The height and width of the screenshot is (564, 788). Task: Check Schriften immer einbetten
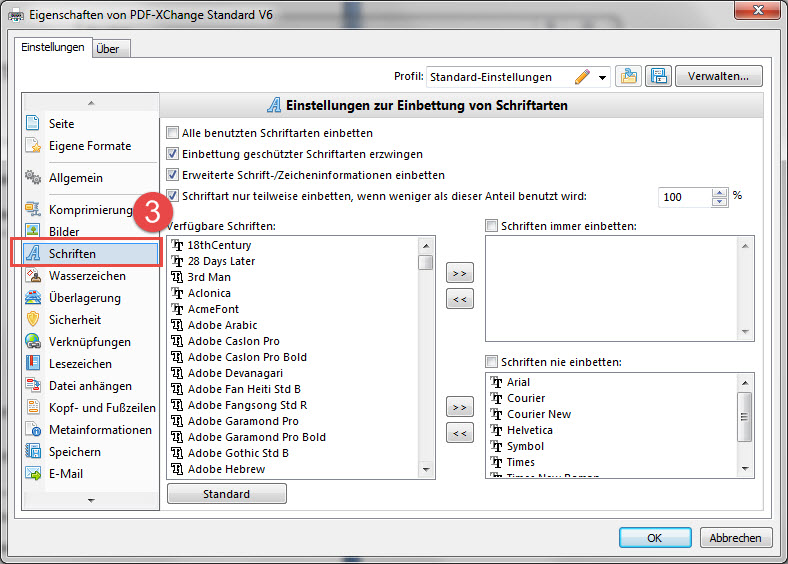(491, 226)
